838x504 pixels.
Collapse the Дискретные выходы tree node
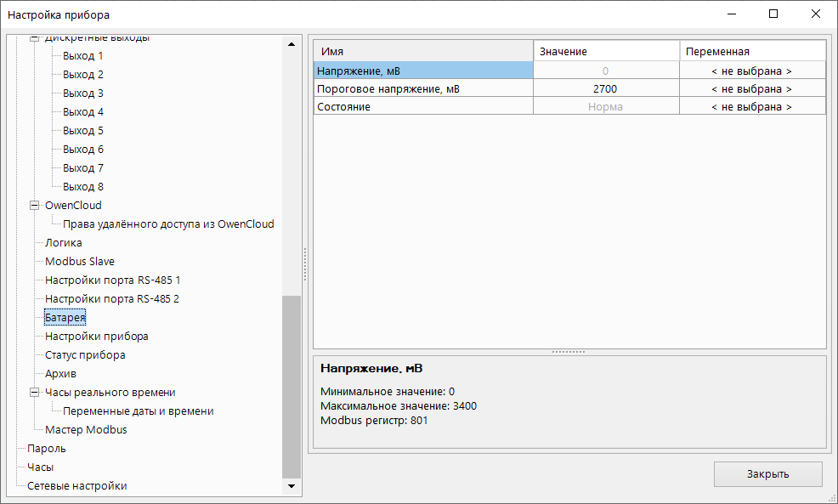[35, 39]
